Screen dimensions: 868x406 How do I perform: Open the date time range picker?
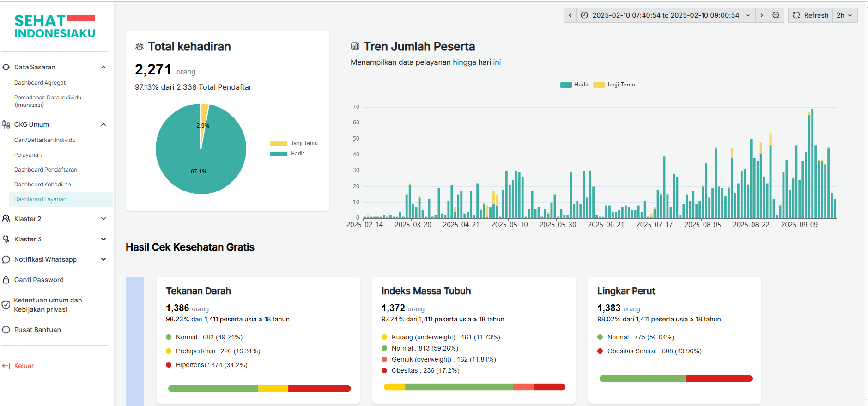point(665,15)
